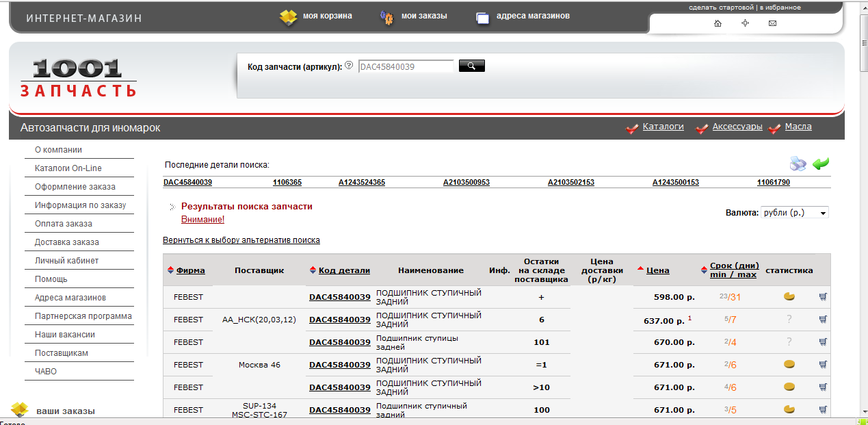Click сделать стартовой link
The image size is (868, 425).
coord(721,8)
